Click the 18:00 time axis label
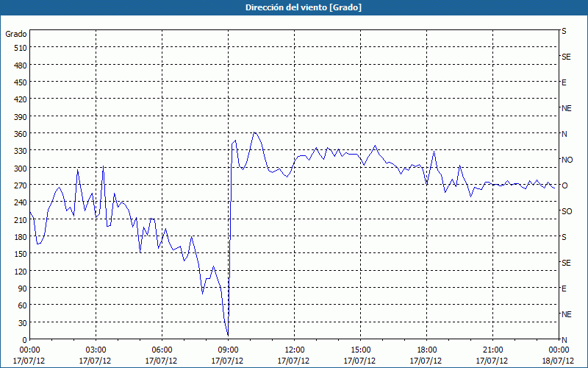588x368 pixels. pyautogui.click(x=426, y=350)
